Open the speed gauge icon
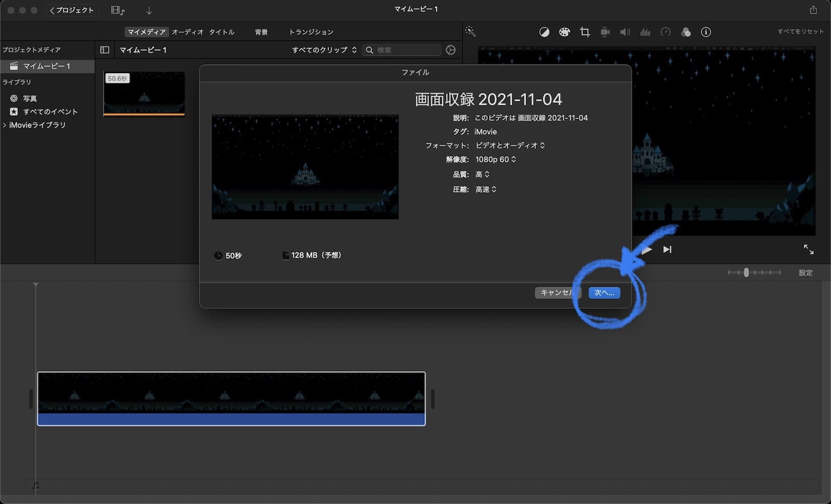Image resolution: width=831 pixels, height=504 pixels. [x=666, y=32]
